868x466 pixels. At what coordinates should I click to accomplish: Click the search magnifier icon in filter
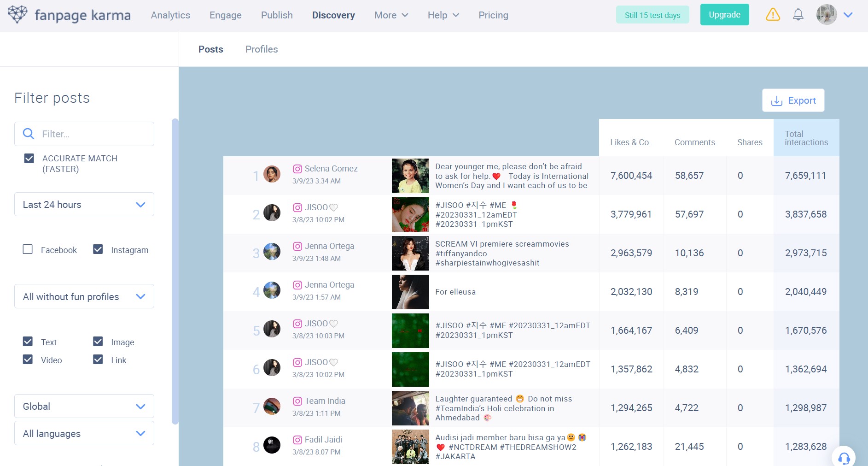(x=29, y=134)
